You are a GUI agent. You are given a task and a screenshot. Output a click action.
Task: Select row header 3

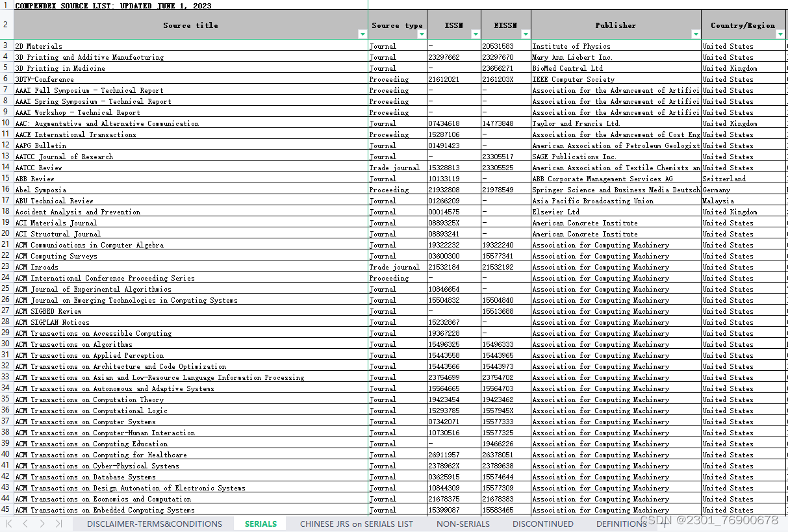[x=6, y=45]
